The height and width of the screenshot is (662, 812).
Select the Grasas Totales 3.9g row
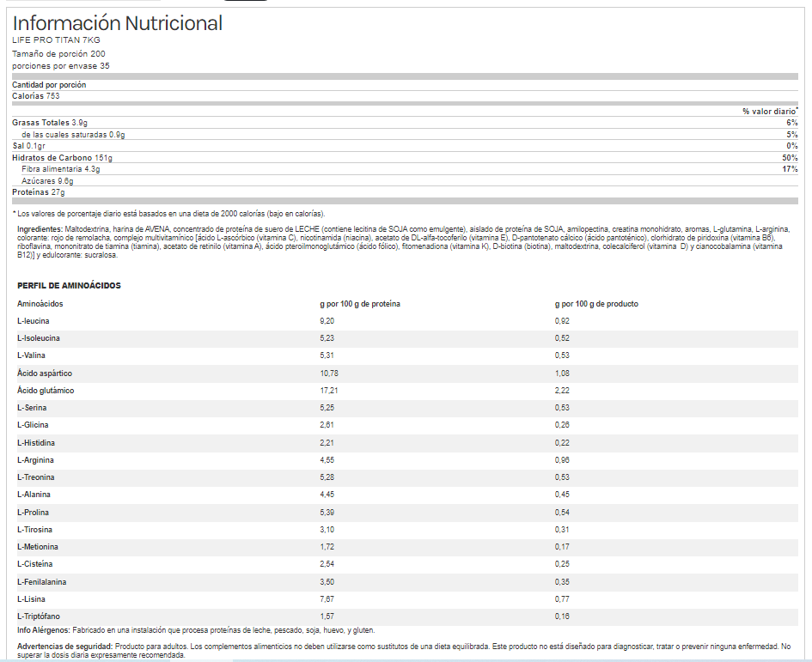pyautogui.click(x=50, y=123)
